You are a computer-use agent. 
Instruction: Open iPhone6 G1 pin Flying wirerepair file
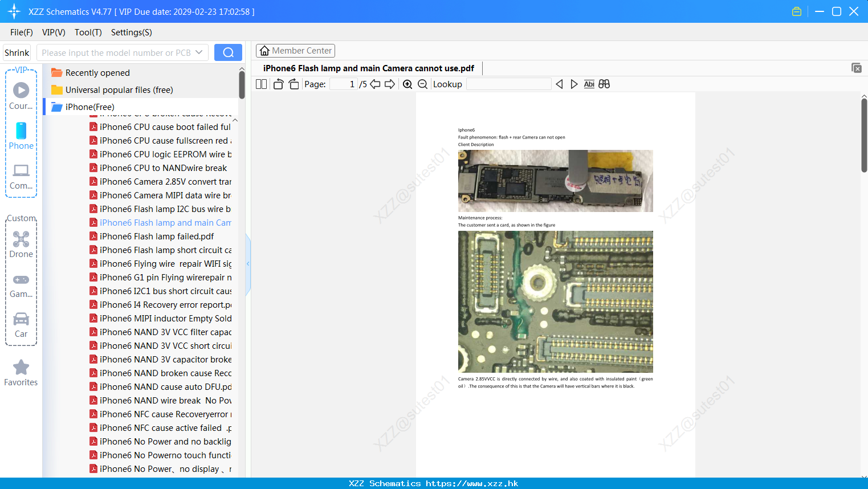[x=160, y=278]
